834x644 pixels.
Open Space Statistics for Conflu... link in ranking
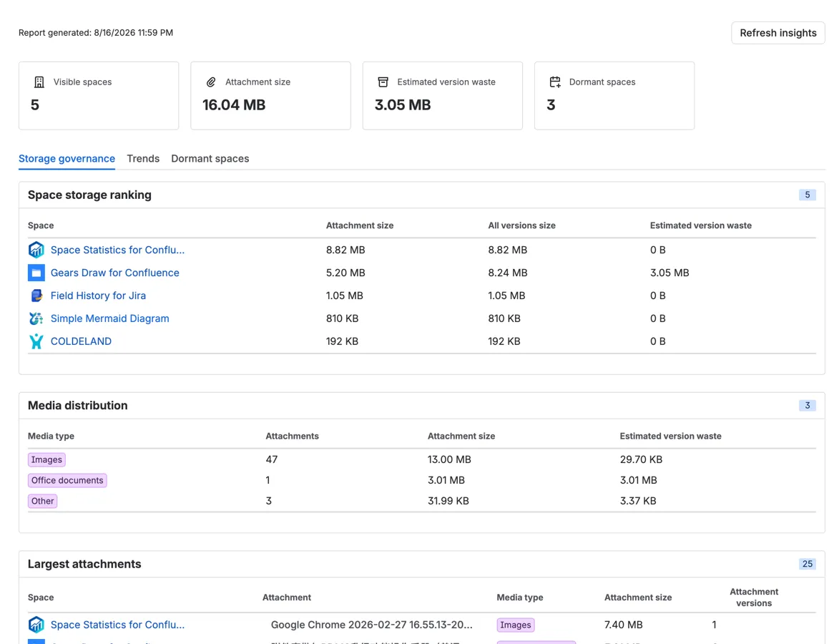117,250
